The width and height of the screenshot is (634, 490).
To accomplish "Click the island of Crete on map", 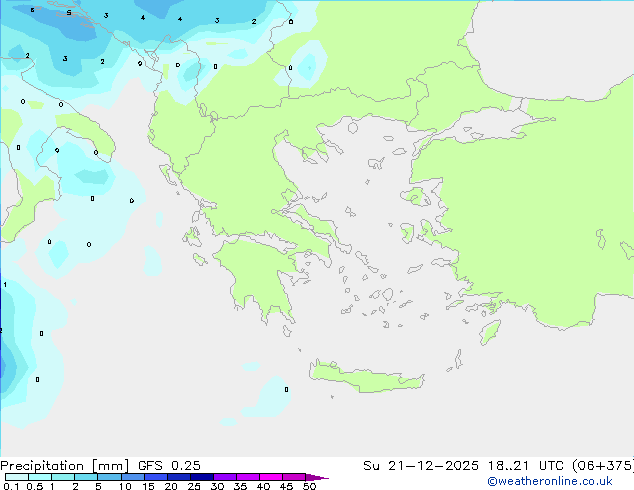I will (367, 377).
